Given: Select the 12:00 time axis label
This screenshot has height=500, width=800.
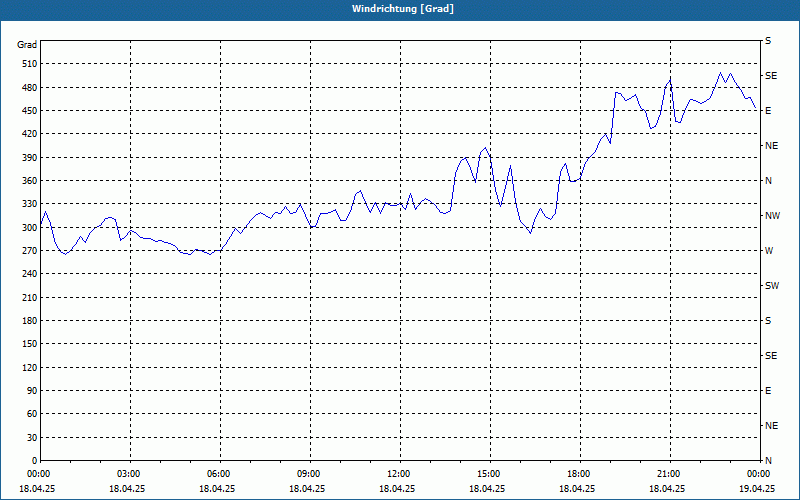Looking at the screenshot, I should point(398,474).
